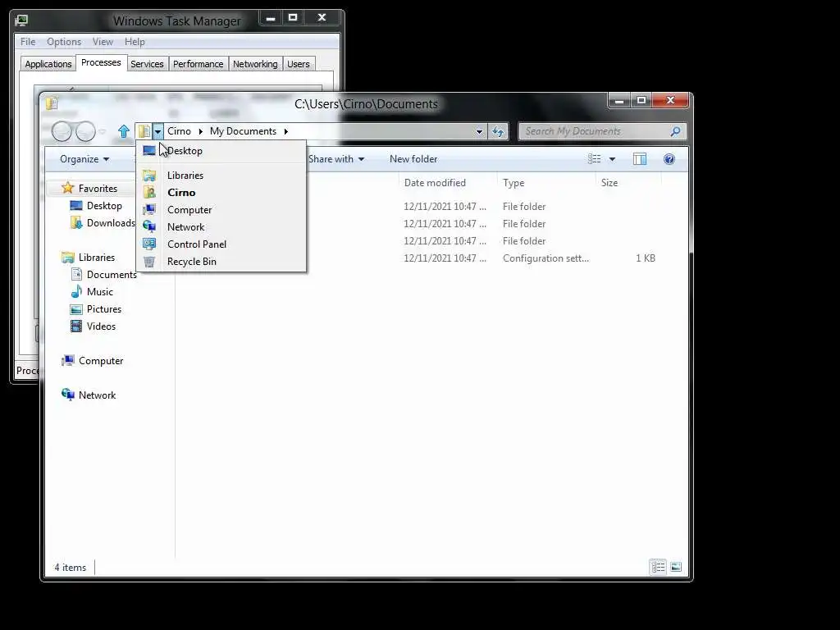Click the details view icon in status bar
This screenshot has height=630, width=840.
pos(659,567)
